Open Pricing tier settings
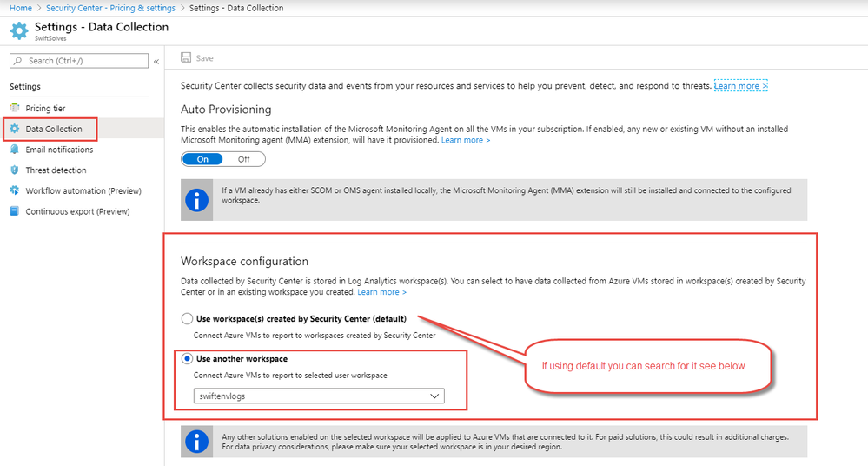This screenshot has width=868, height=466. (x=45, y=108)
